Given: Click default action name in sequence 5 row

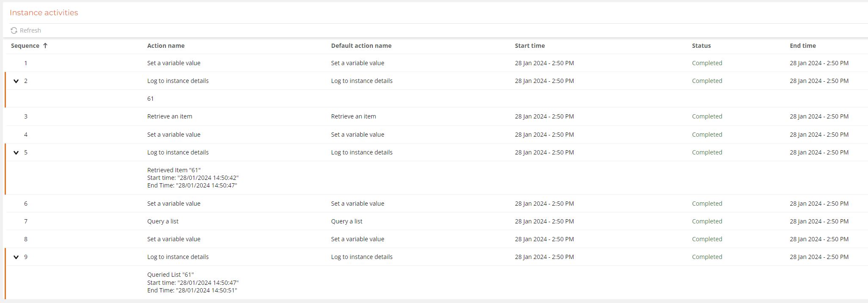Looking at the screenshot, I should point(362,152).
